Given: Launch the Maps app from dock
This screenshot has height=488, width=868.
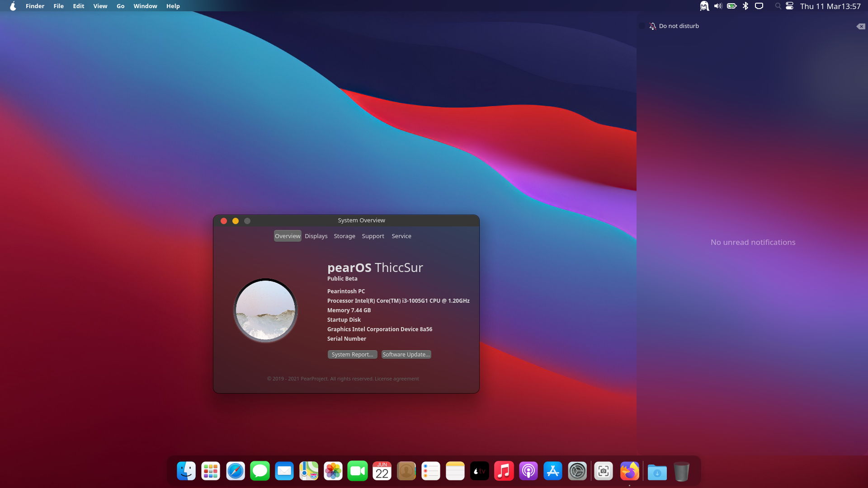Looking at the screenshot, I should [x=309, y=471].
